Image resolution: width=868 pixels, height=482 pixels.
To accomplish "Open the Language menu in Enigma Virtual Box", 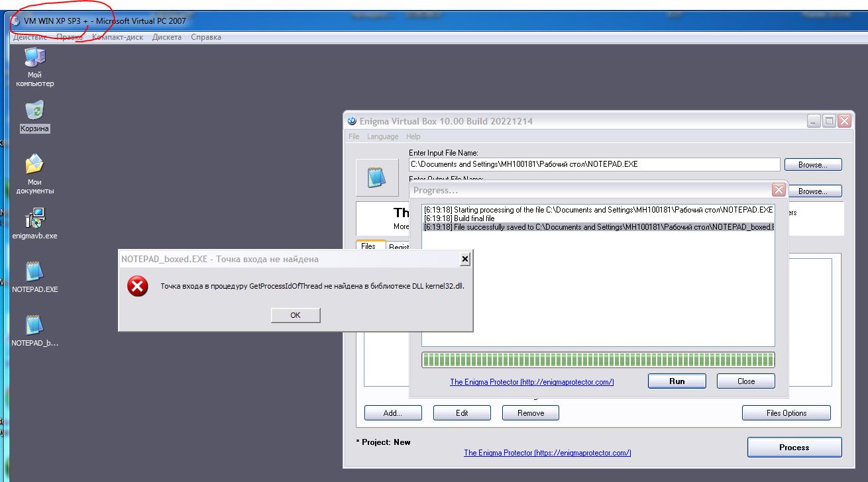I will (x=383, y=136).
